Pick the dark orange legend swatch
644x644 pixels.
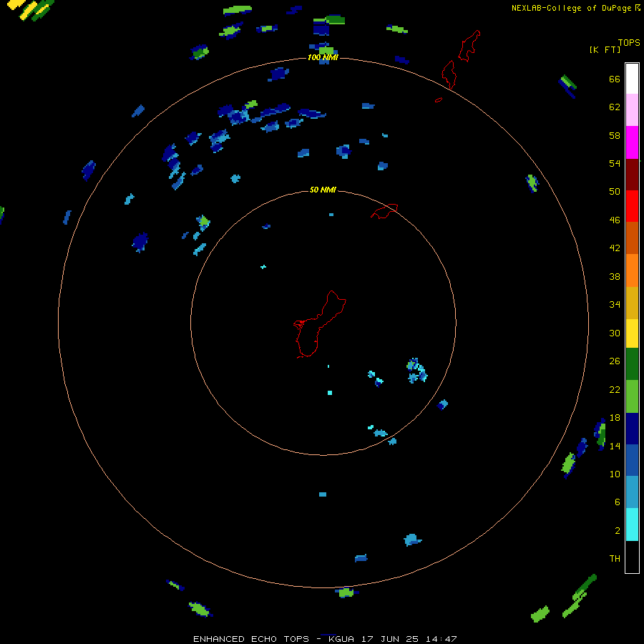pyautogui.click(x=632, y=238)
